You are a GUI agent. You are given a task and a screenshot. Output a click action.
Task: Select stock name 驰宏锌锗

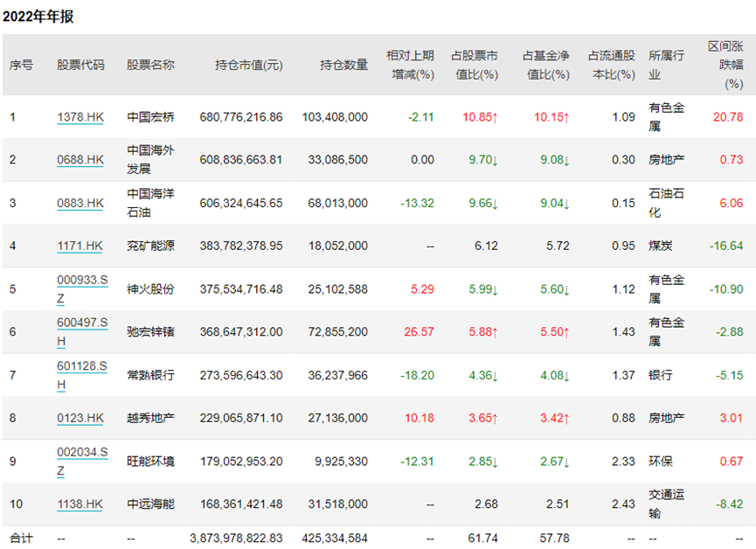click(x=150, y=332)
